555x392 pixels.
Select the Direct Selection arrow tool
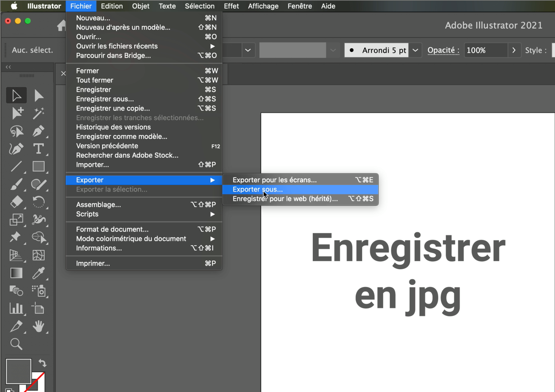coord(38,96)
